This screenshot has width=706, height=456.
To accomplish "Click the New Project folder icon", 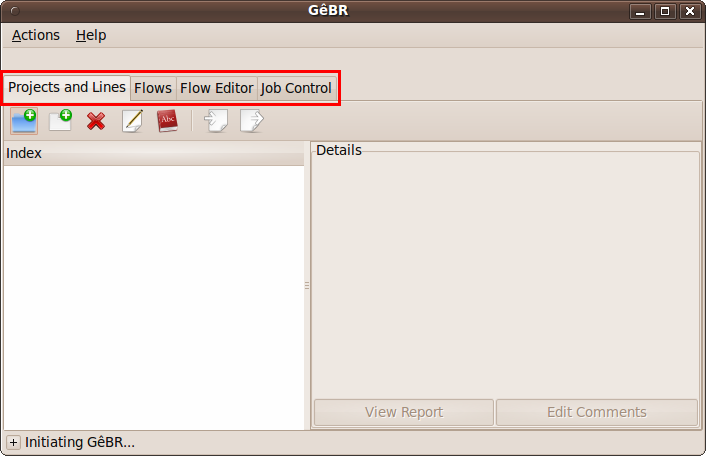I will tap(24, 121).
